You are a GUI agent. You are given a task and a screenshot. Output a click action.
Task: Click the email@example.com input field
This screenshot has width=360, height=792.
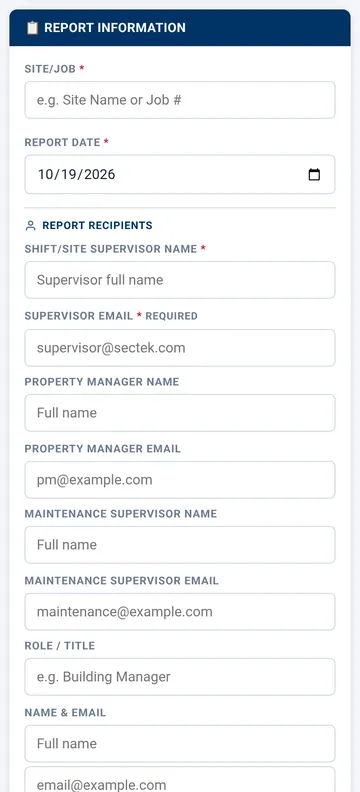[x=180, y=780]
